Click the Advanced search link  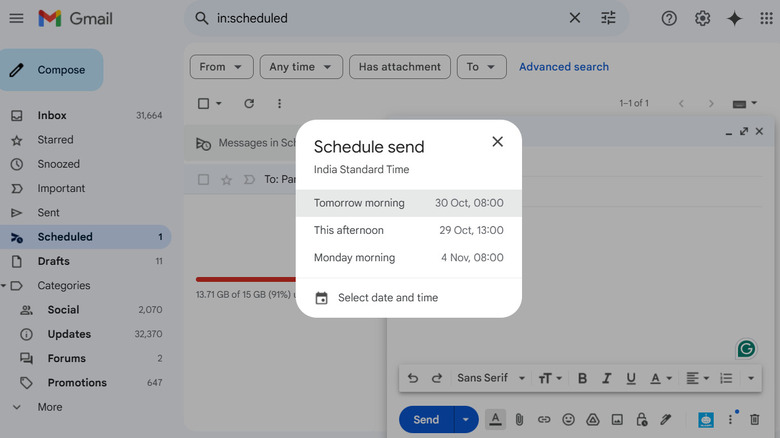click(563, 67)
